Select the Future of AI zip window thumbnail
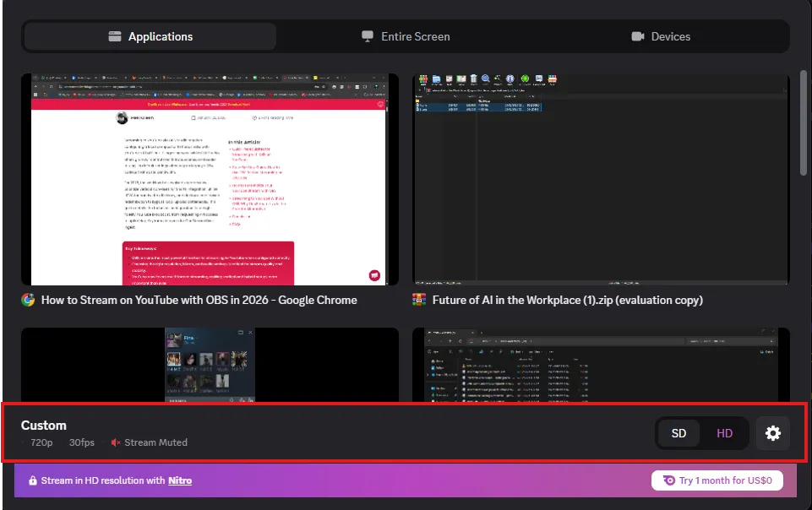 tap(601, 179)
